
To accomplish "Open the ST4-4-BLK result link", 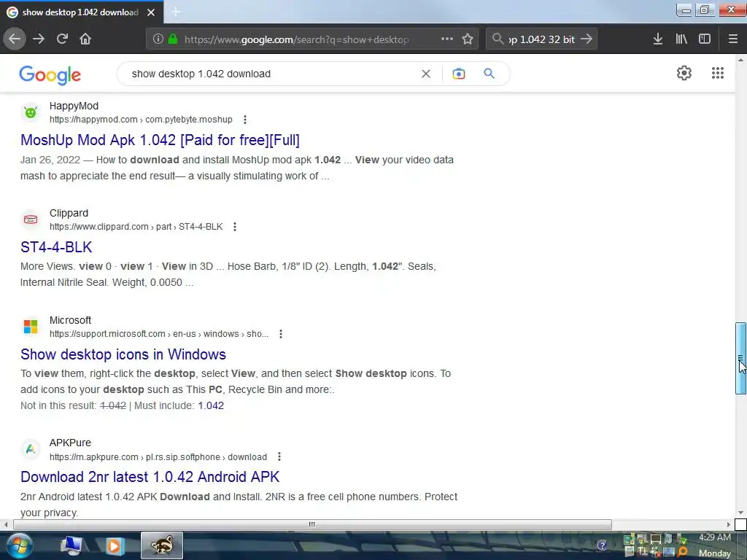I will pyautogui.click(x=56, y=247).
